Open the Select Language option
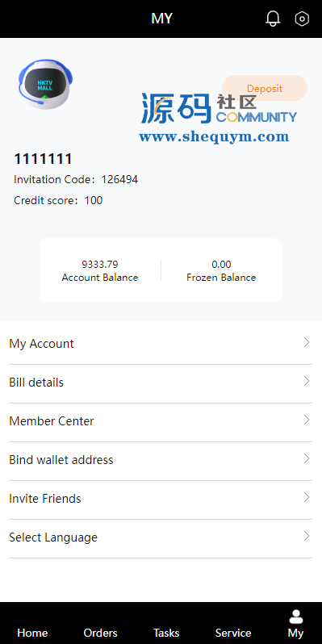322x644 pixels. [x=161, y=538]
